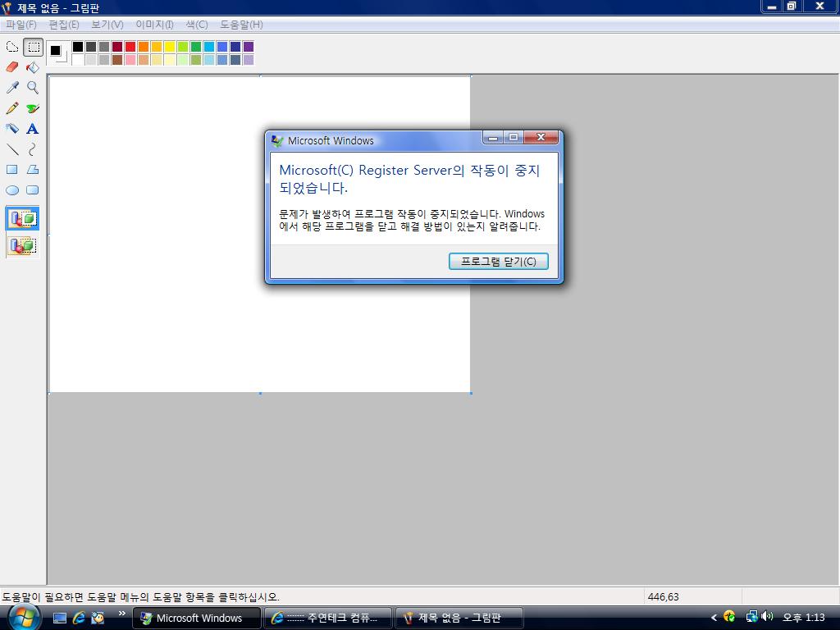Select the dark red color swatch
Screen dimensions: 840x630
point(117,47)
